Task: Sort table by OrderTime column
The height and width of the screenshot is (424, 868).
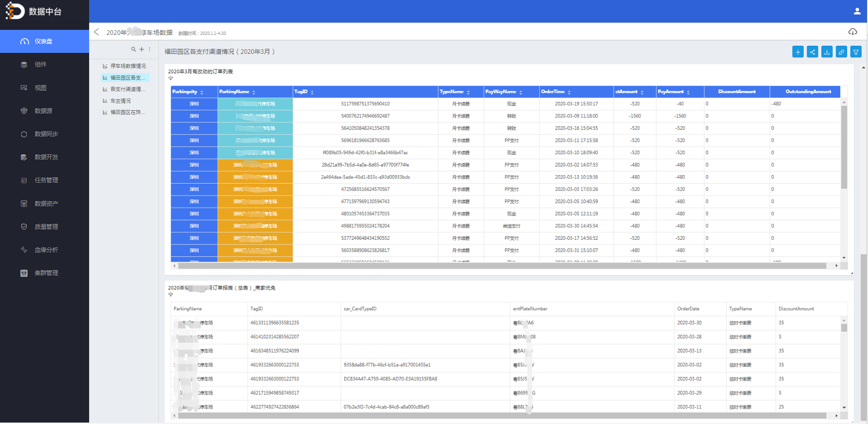Action: [x=569, y=92]
